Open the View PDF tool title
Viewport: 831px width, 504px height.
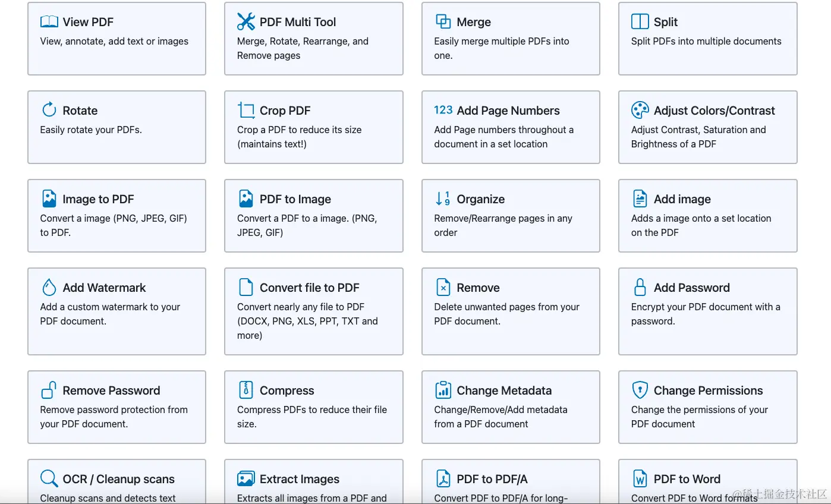coord(88,22)
